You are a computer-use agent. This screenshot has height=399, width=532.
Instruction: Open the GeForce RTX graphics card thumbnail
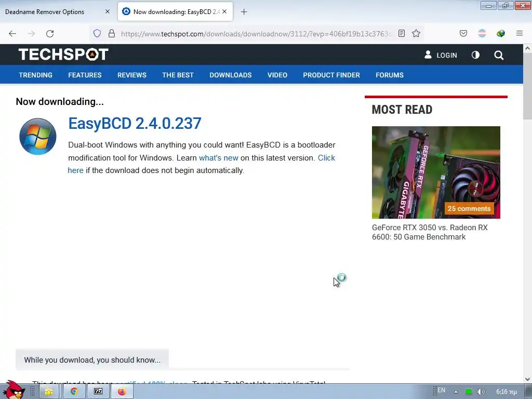436,172
